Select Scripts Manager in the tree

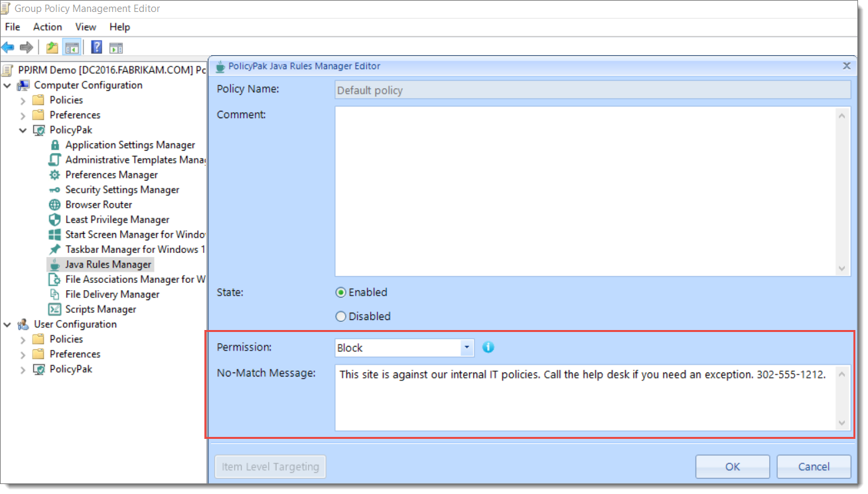pos(101,309)
